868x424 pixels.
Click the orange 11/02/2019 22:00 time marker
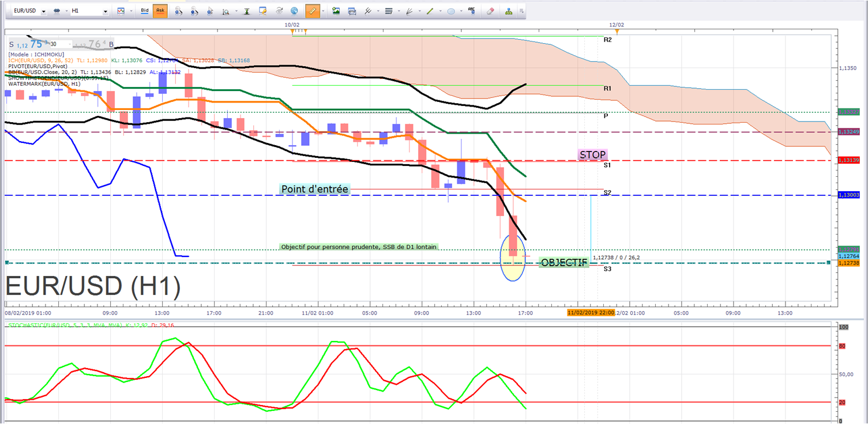(590, 312)
